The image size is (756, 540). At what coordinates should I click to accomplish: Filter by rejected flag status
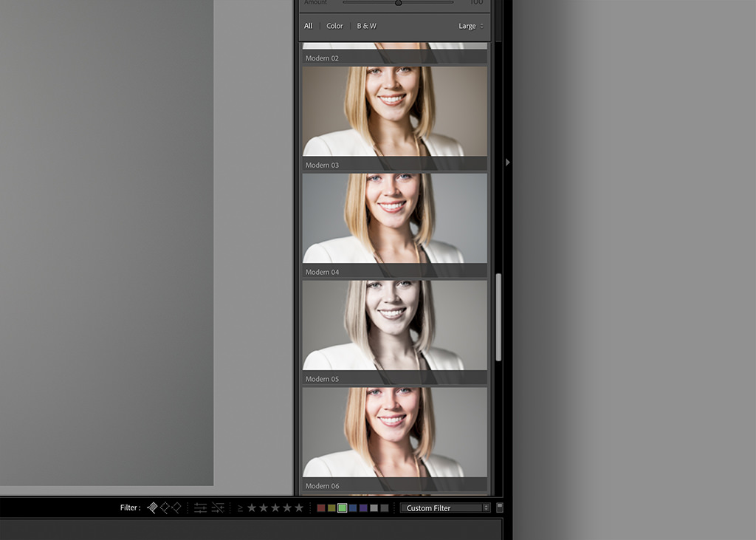176,507
